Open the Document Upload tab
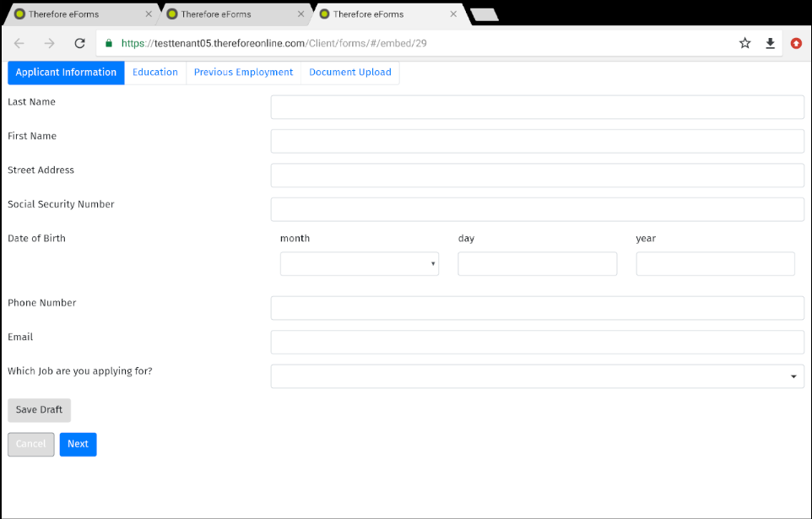This screenshot has height=519, width=812. click(350, 73)
